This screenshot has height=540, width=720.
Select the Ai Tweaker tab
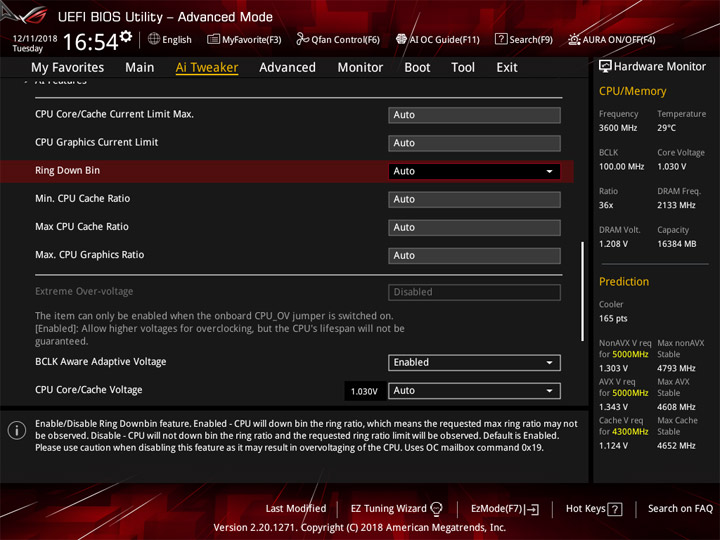pyautogui.click(x=207, y=68)
